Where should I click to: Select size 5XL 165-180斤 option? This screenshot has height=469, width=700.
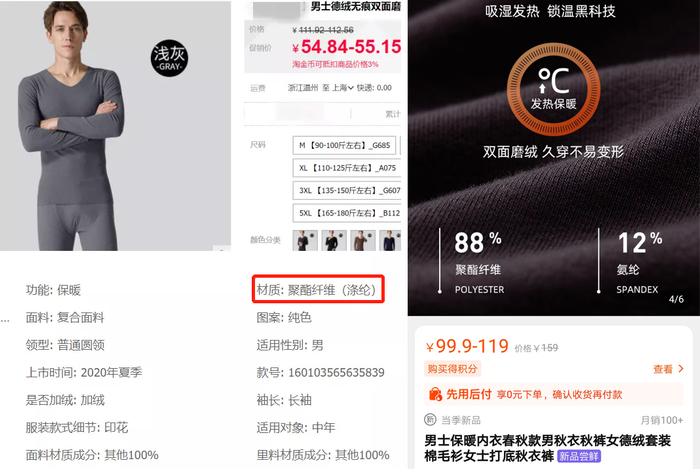tap(347, 213)
